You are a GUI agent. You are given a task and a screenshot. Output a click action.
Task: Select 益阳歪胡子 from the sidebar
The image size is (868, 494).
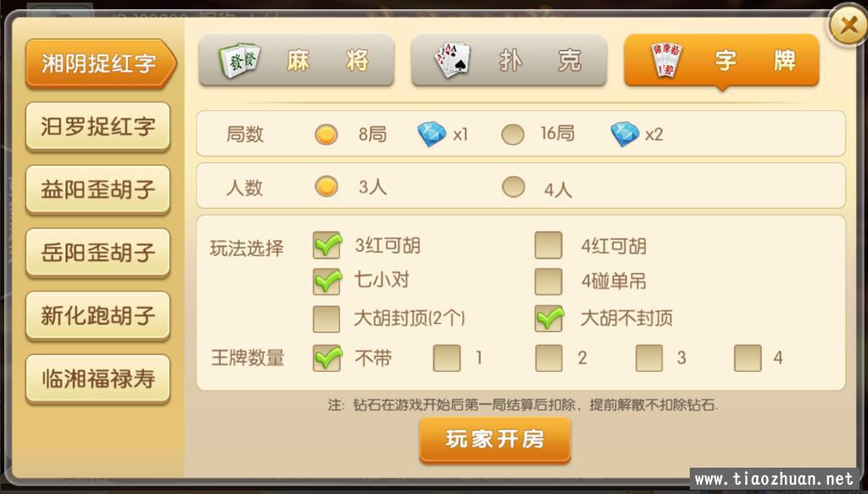[x=98, y=189]
